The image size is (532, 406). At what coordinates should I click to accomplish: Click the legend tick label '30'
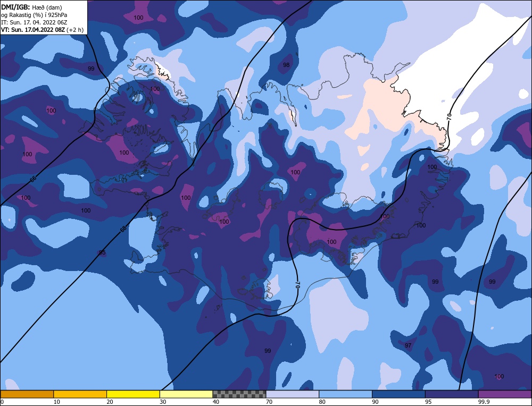coord(163,402)
